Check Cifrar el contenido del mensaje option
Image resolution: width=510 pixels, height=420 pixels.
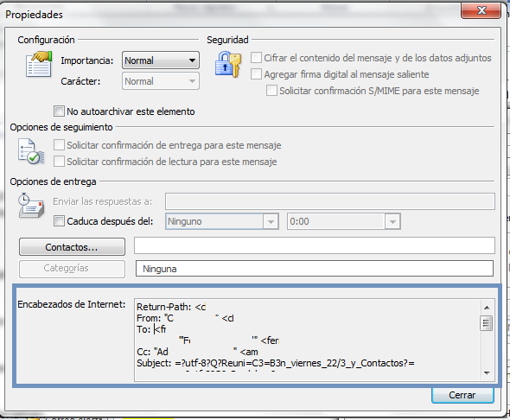pyautogui.click(x=256, y=58)
